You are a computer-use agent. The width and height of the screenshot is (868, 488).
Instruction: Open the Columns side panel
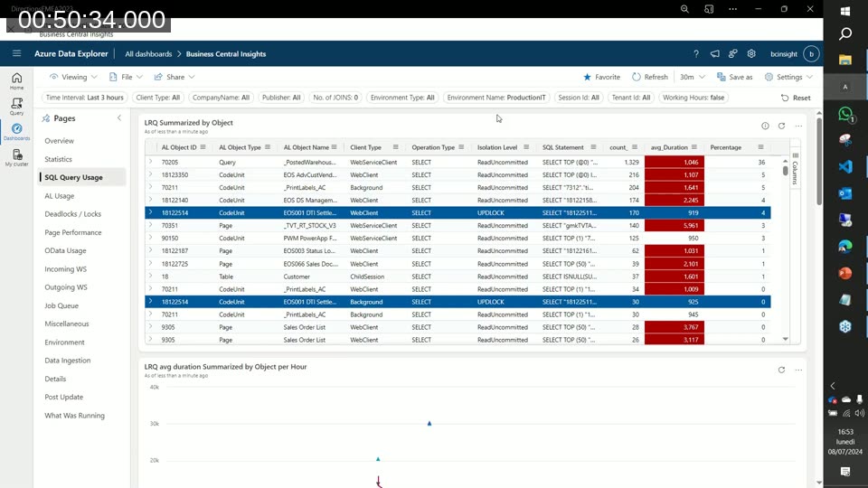point(796,169)
